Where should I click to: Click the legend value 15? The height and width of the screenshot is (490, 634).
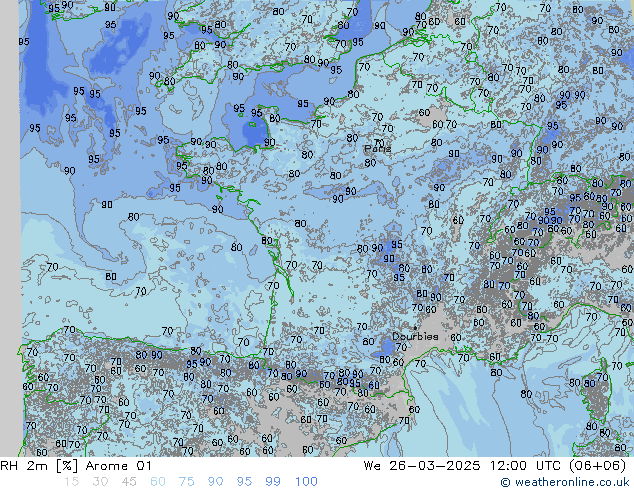[x=71, y=482]
